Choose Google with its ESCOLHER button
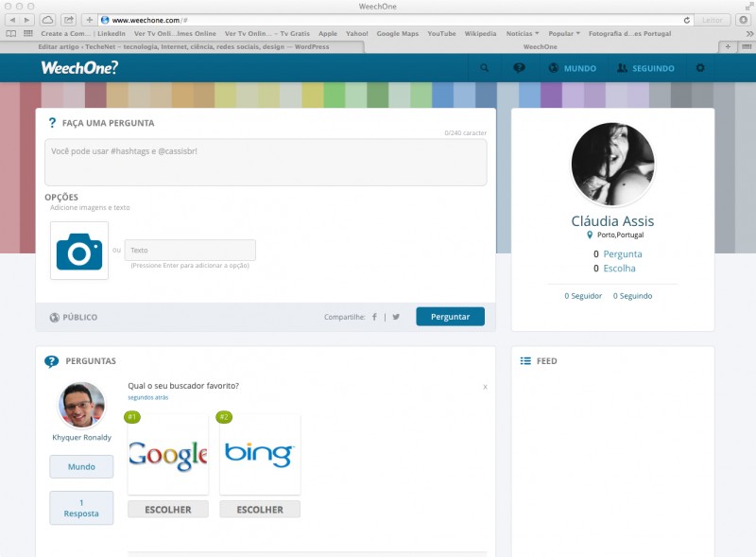The width and height of the screenshot is (756, 557). (x=167, y=510)
